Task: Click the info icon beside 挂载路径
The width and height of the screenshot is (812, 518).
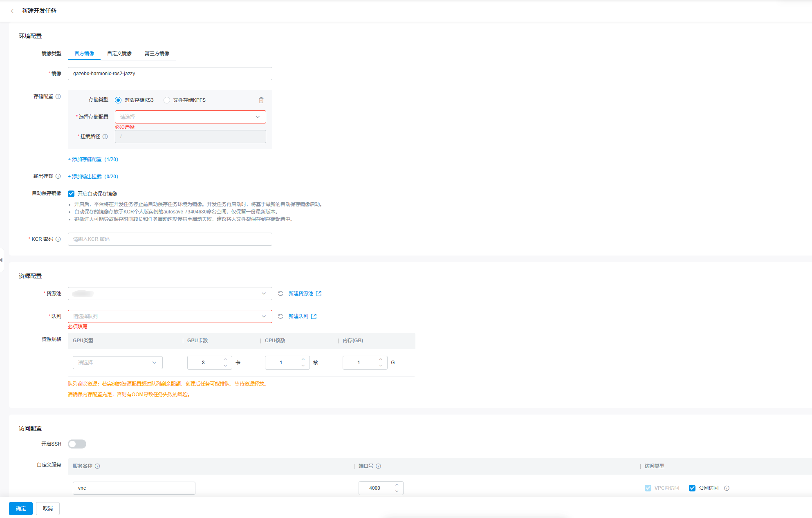Action: [x=105, y=137]
